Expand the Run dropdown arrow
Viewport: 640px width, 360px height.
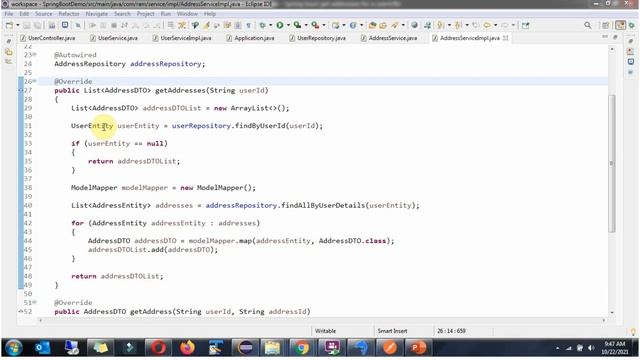288,25
